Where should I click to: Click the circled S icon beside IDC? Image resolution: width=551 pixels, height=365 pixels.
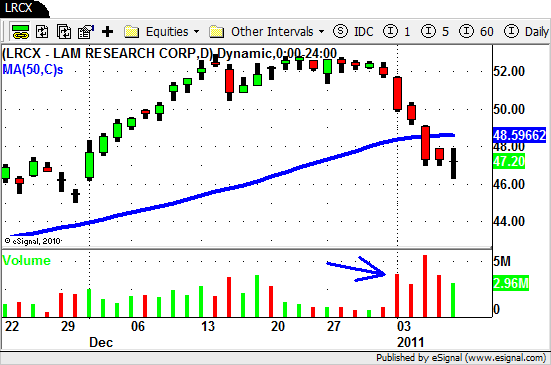click(x=340, y=32)
